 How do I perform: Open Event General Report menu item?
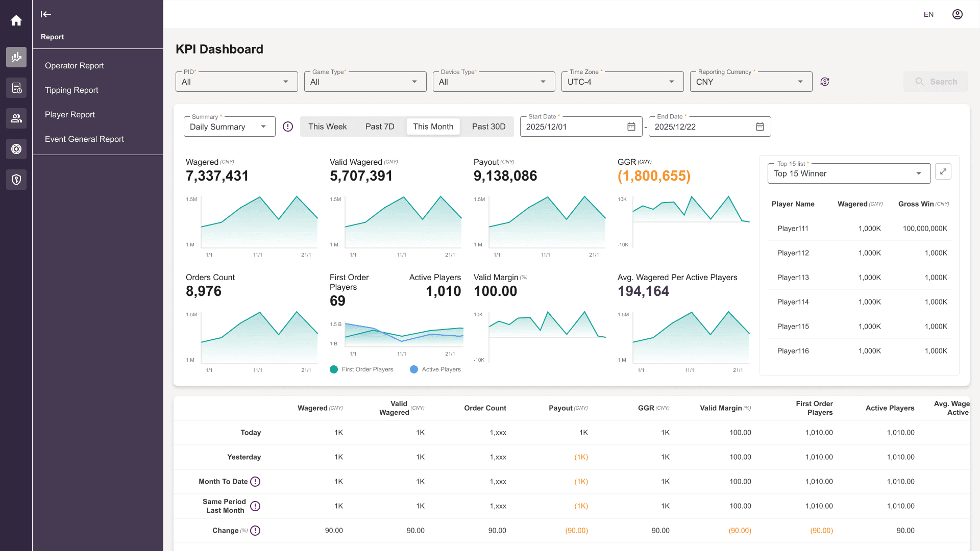coord(84,139)
